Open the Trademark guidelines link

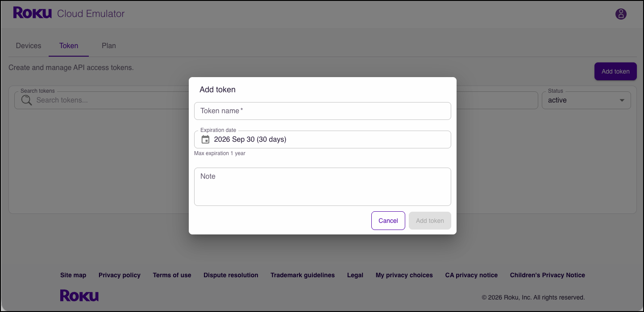(303, 275)
